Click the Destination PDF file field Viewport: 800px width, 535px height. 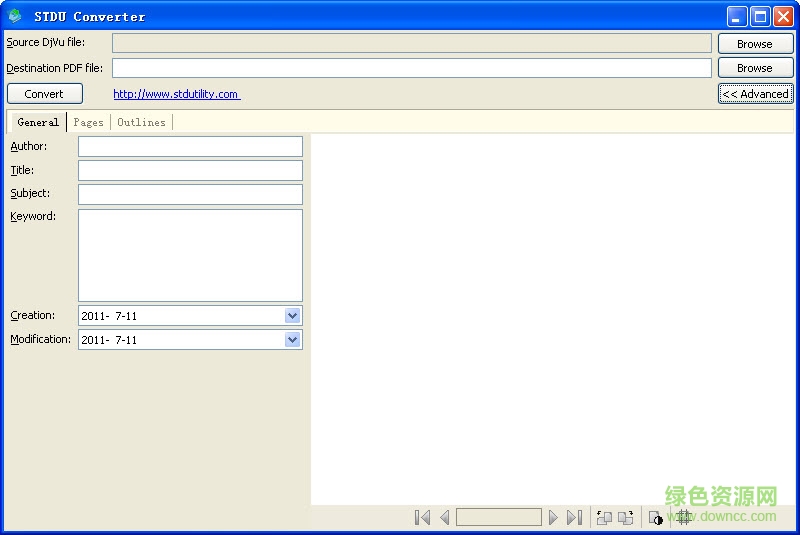(x=412, y=68)
